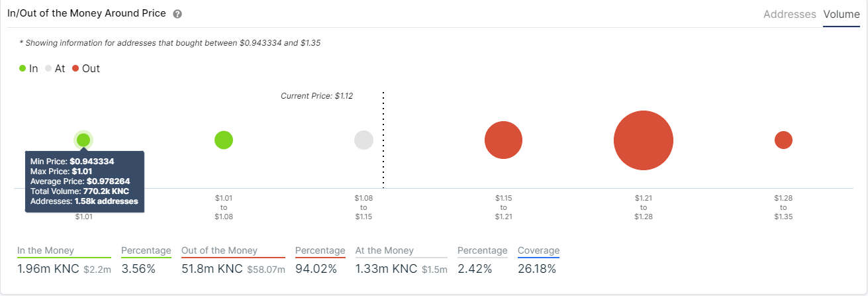Switch to the Addresses tab
868x296 pixels.
click(x=789, y=14)
